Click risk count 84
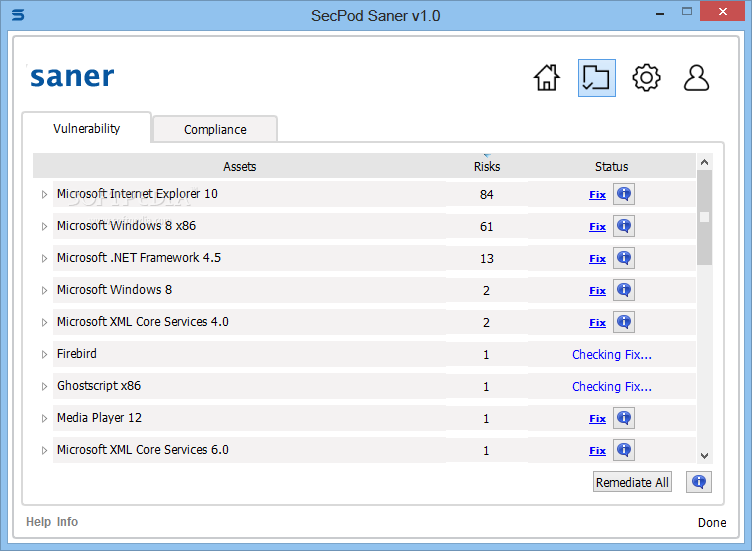The width and height of the screenshot is (752, 551). pos(486,195)
